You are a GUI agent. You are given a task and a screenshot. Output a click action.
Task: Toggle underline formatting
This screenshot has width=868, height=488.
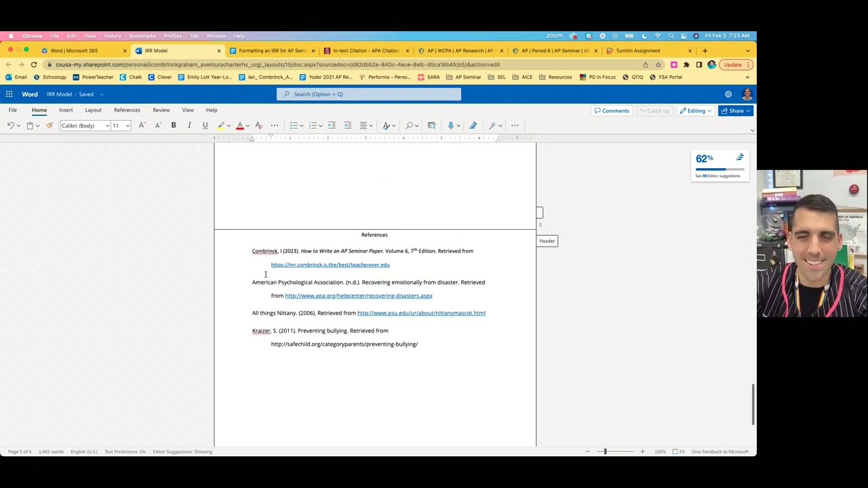point(205,125)
